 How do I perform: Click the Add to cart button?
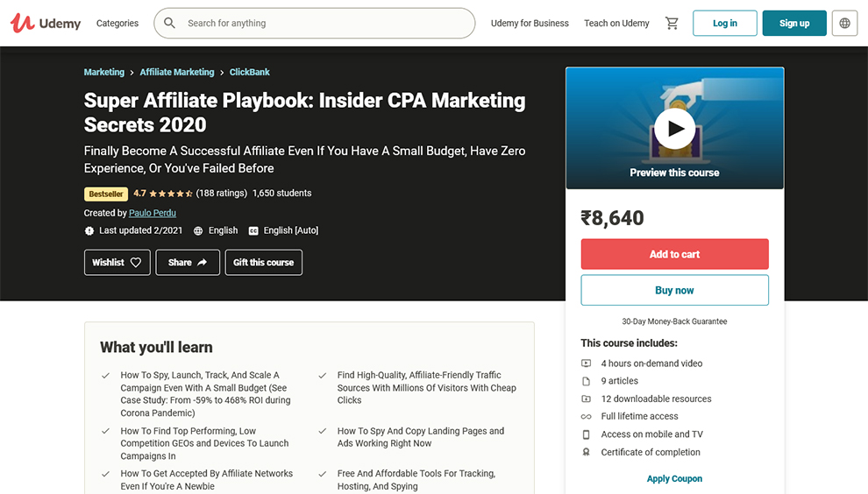click(x=674, y=254)
